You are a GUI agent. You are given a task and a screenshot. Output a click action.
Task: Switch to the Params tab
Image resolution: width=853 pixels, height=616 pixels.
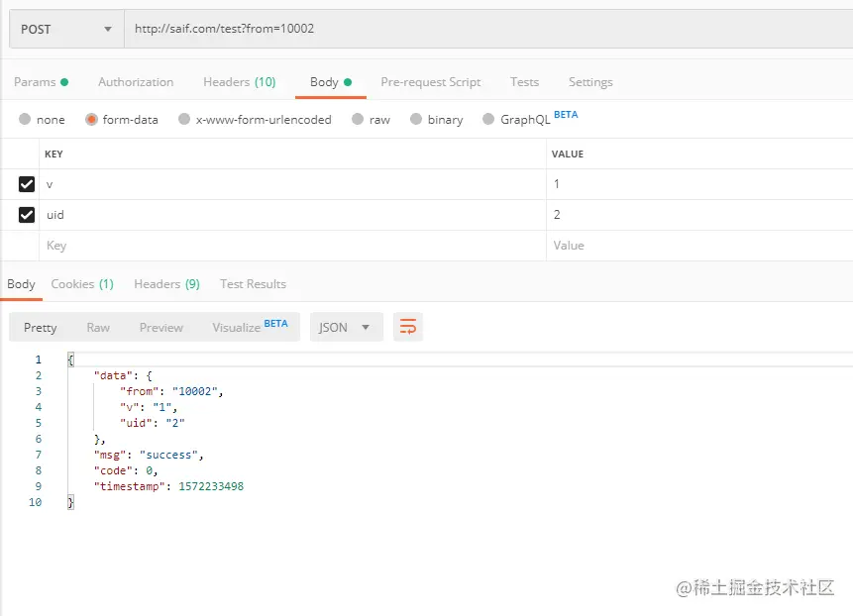click(x=41, y=82)
